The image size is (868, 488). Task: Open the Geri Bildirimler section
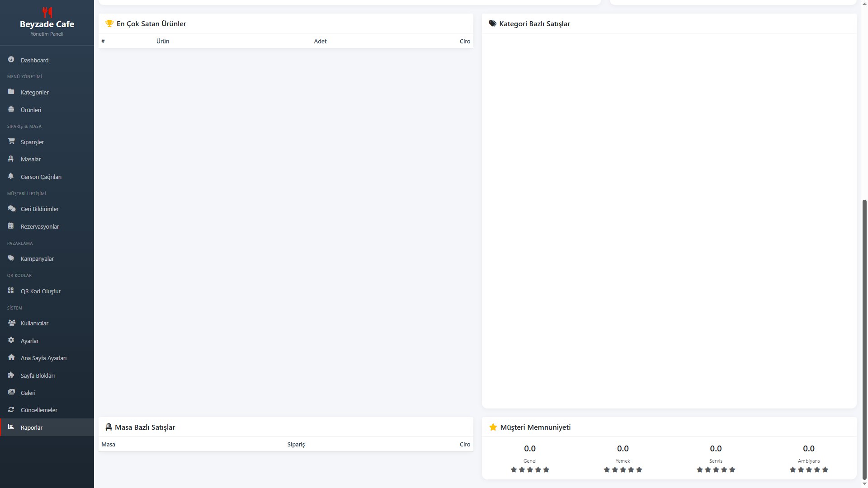(x=40, y=209)
